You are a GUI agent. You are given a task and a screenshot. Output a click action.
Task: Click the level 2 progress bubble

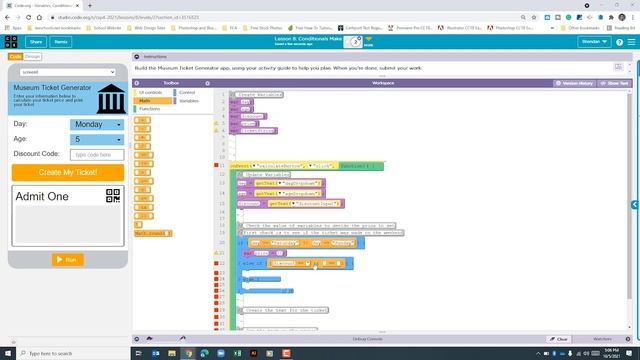[x=356, y=42]
